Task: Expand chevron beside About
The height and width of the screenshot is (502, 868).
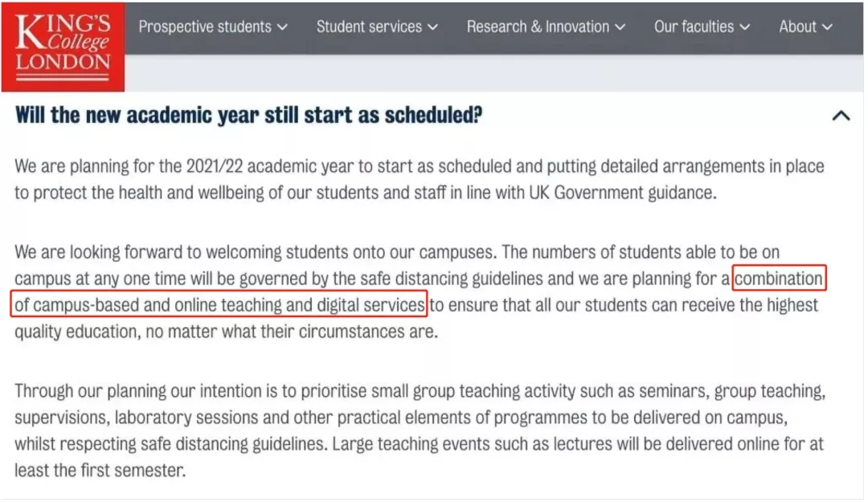Action: (x=828, y=27)
